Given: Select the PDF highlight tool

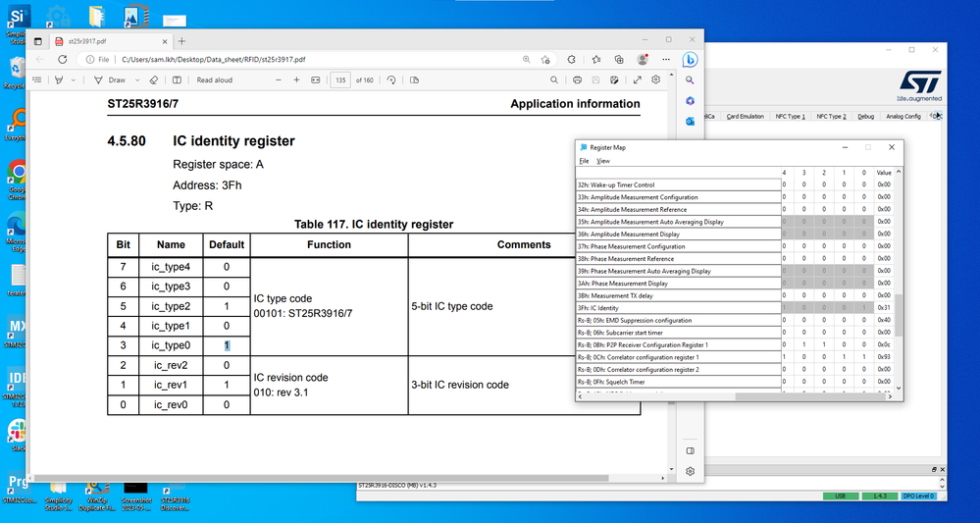Looking at the screenshot, I should (x=60, y=80).
